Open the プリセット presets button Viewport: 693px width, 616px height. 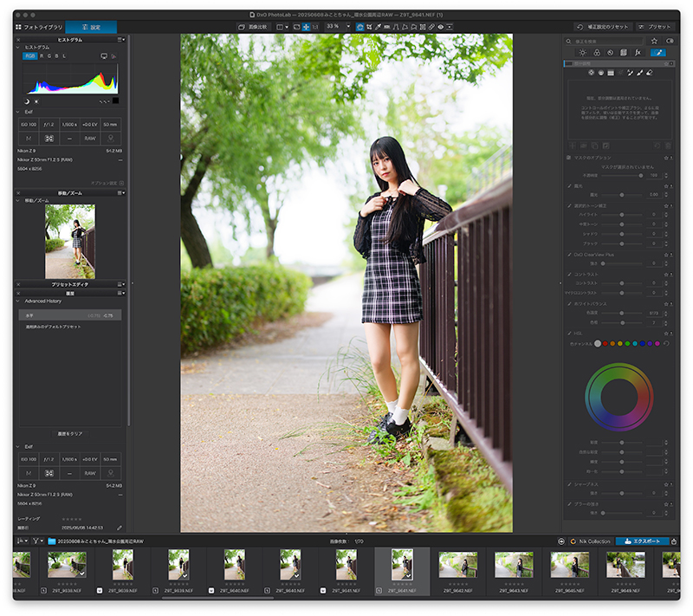coord(655,27)
